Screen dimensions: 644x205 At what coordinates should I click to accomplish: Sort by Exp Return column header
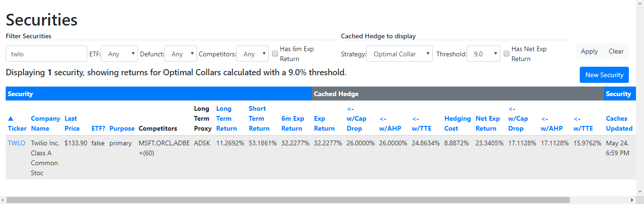[x=325, y=124]
